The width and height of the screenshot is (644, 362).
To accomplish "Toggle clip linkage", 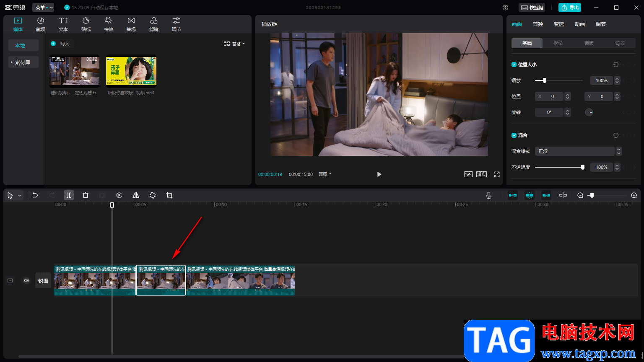I will 546,195.
